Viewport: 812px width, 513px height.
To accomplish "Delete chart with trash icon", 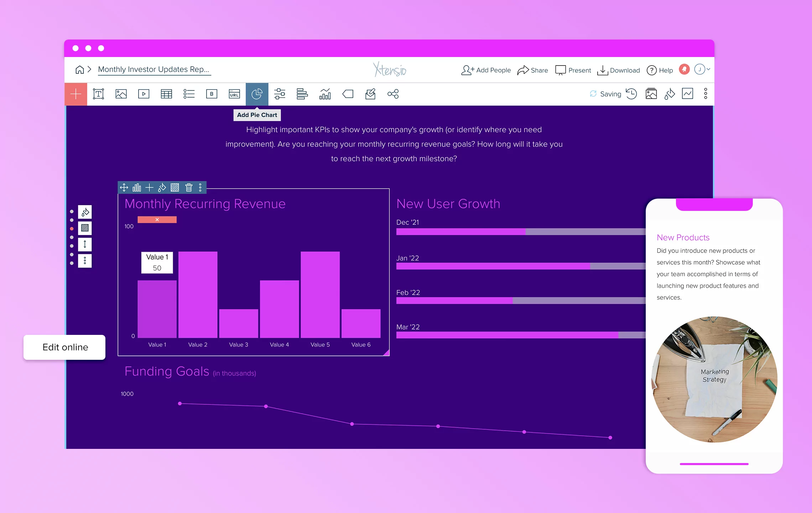I will [x=189, y=187].
